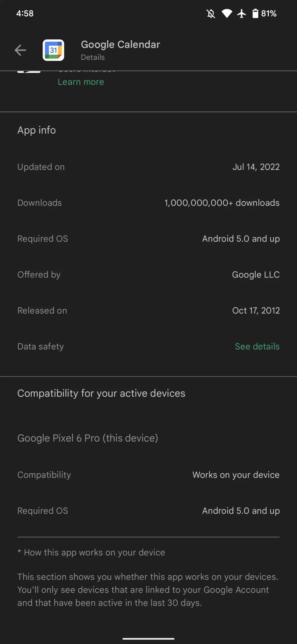
Task: Tap the bottom navigation gesture bar
Action: 148,638
